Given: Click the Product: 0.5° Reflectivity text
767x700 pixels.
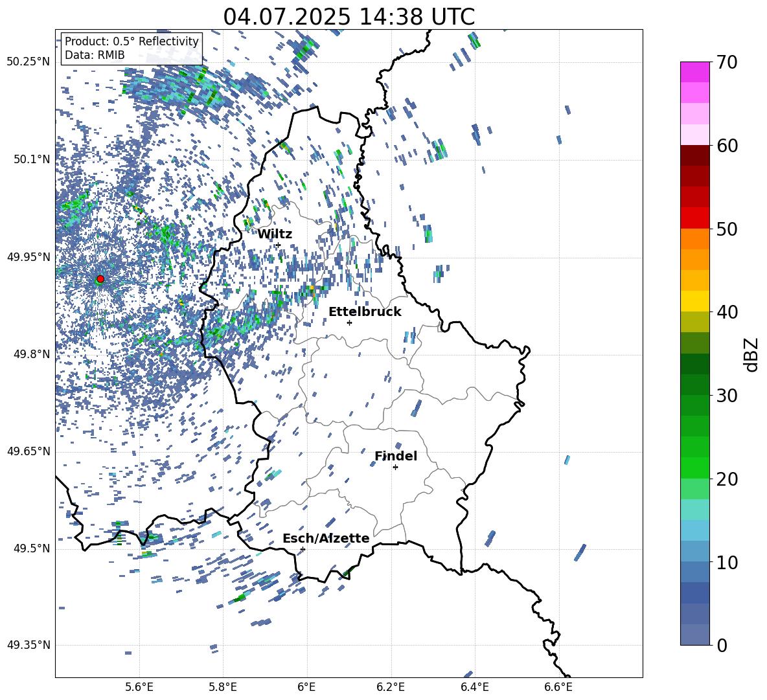Looking at the screenshot, I should [132, 41].
